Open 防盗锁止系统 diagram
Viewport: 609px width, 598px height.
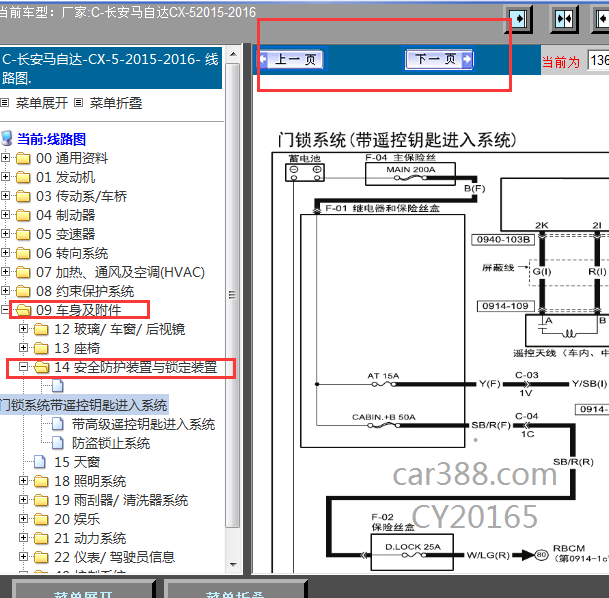111,443
